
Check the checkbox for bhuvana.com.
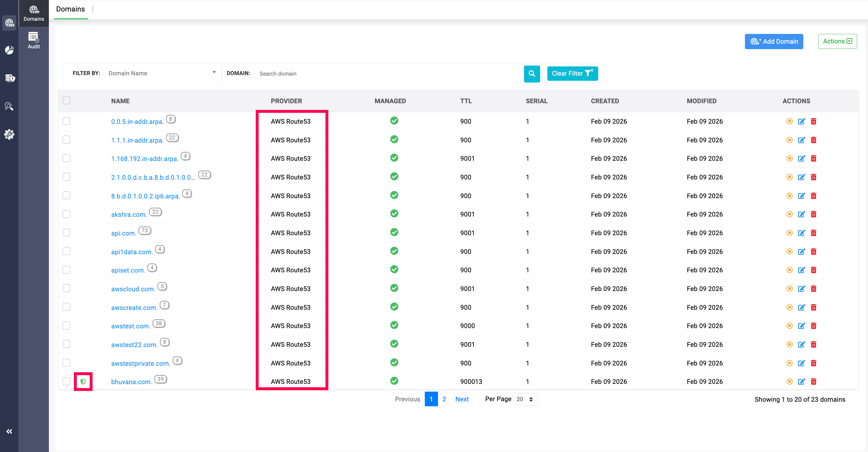click(x=66, y=381)
